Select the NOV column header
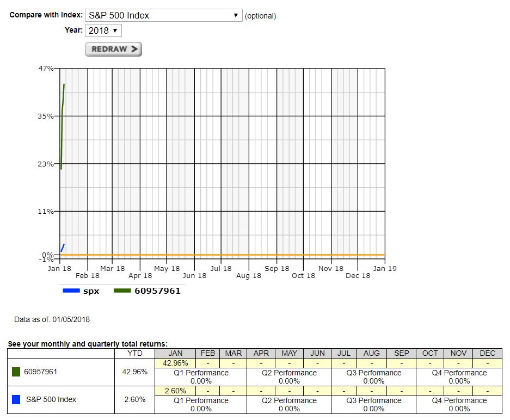 point(458,354)
